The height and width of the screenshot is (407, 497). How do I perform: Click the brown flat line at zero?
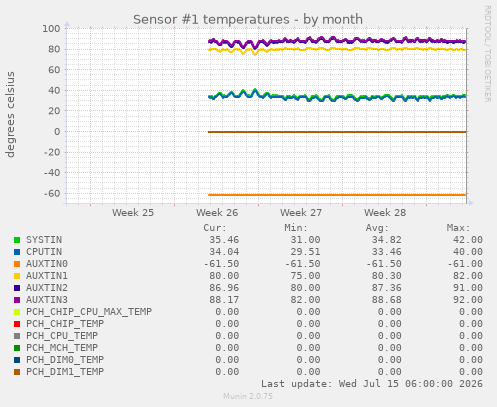(337, 132)
